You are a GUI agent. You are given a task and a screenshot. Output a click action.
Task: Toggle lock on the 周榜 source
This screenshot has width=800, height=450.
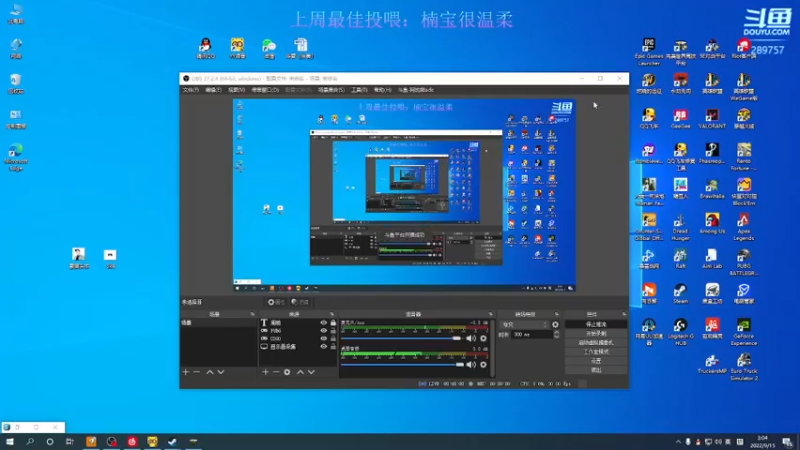(x=333, y=323)
